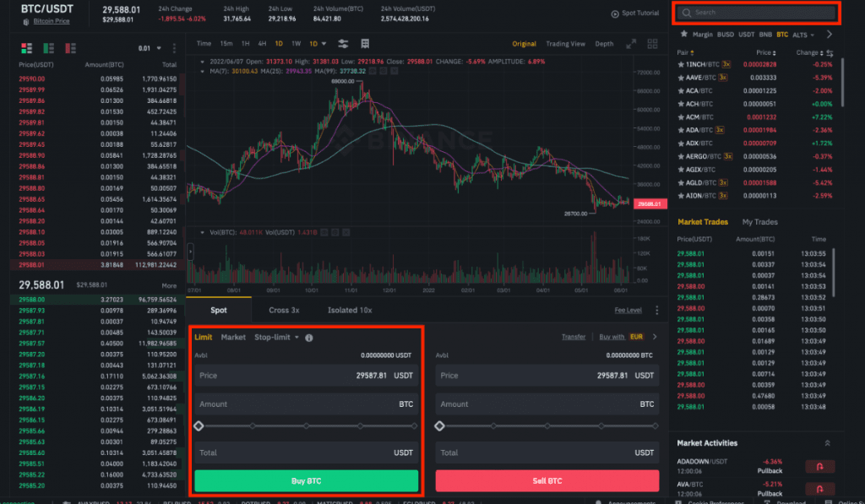
Task: Open the 0.01 order book precision dropdown
Action: (148, 48)
